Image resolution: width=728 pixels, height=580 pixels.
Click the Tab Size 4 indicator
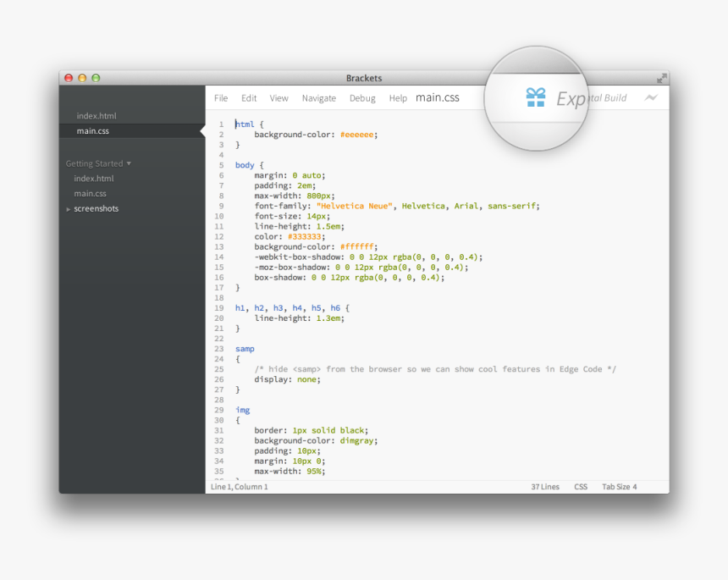coord(620,487)
